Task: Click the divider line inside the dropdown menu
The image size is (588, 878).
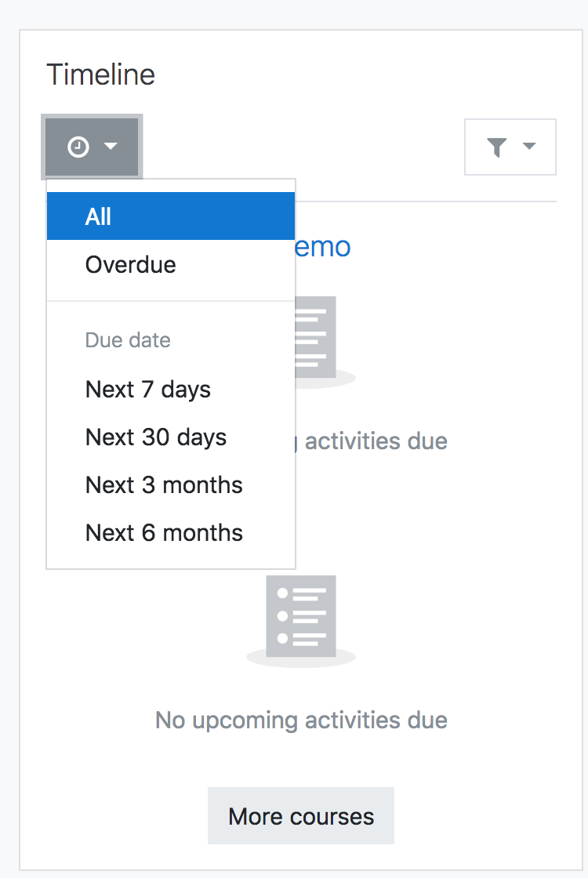Action: click(171, 301)
